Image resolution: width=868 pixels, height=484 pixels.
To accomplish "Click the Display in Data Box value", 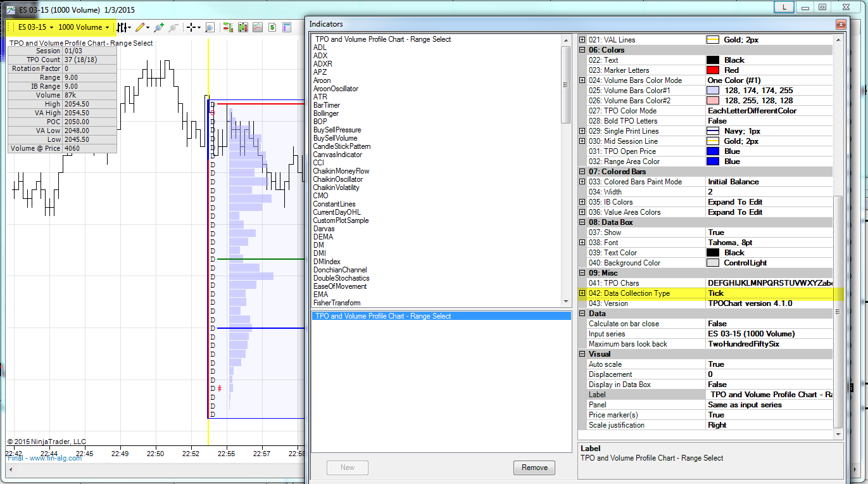I will [769, 385].
